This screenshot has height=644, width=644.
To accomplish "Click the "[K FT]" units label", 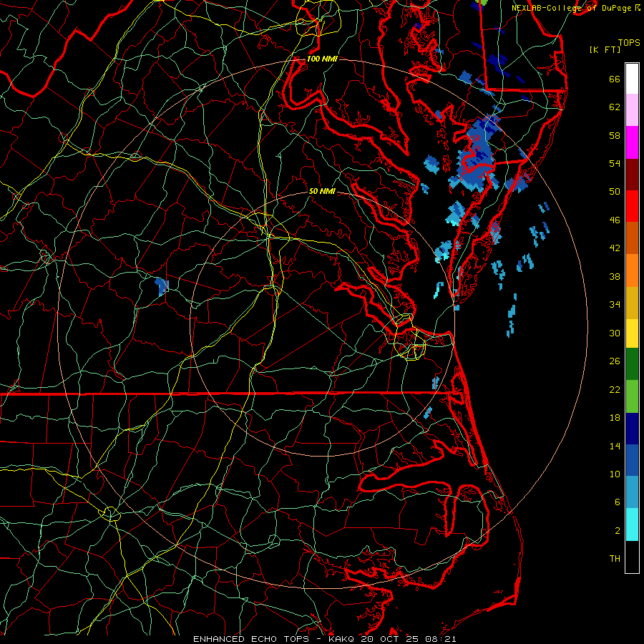I will pyautogui.click(x=605, y=49).
